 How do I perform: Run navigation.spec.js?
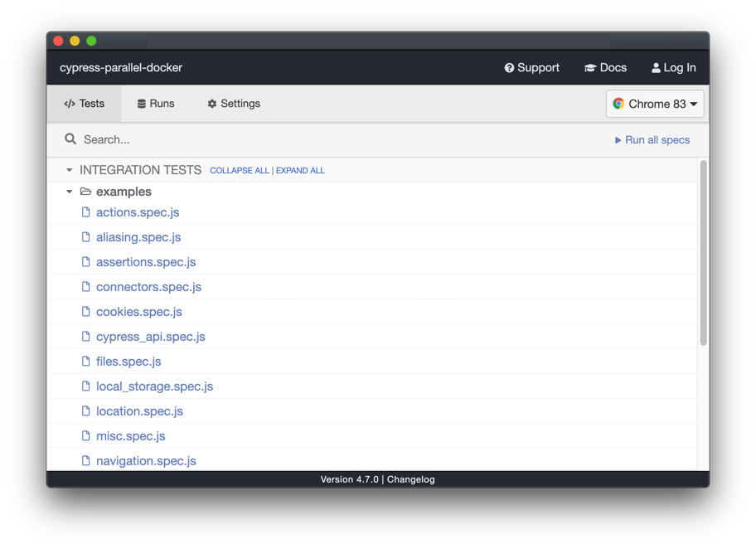click(x=146, y=461)
